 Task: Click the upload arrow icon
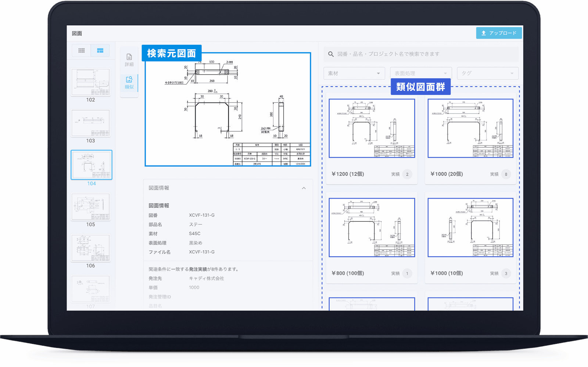pyautogui.click(x=484, y=33)
